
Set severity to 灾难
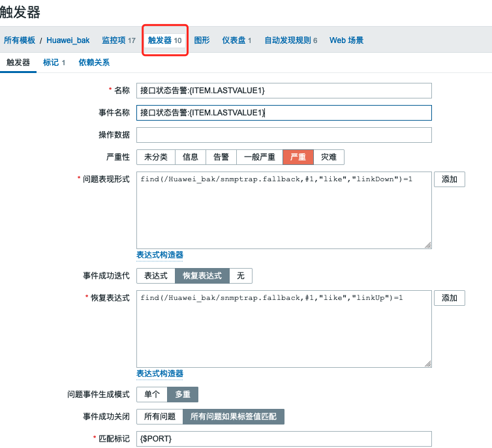(x=329, y=157)
